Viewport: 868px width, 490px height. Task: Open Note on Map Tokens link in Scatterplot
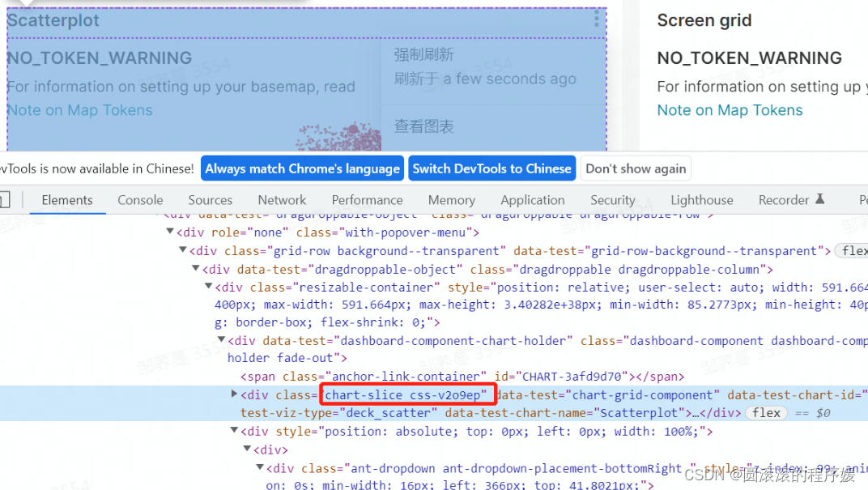click(79, 110)
